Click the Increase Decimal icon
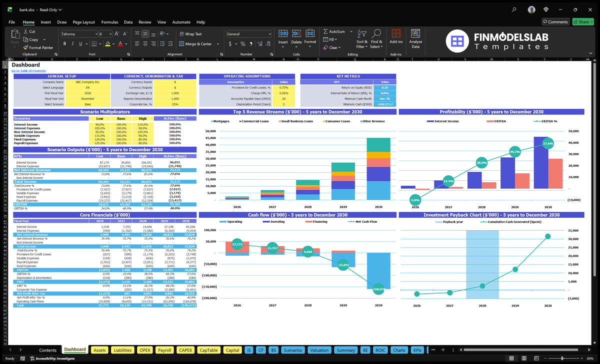Image resolution: width=600 pixels, height=364 pixels. [x=259, y=44]
